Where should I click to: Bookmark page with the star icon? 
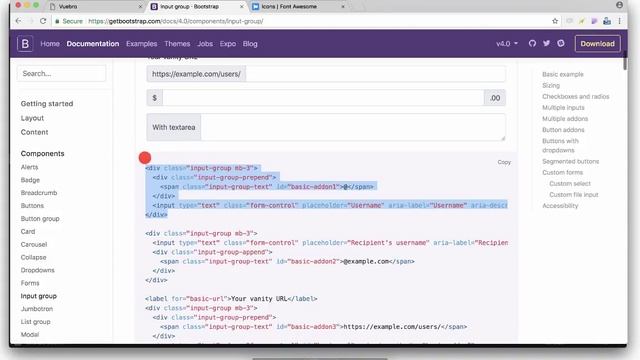pyautogui.click(x=555, y=21)
